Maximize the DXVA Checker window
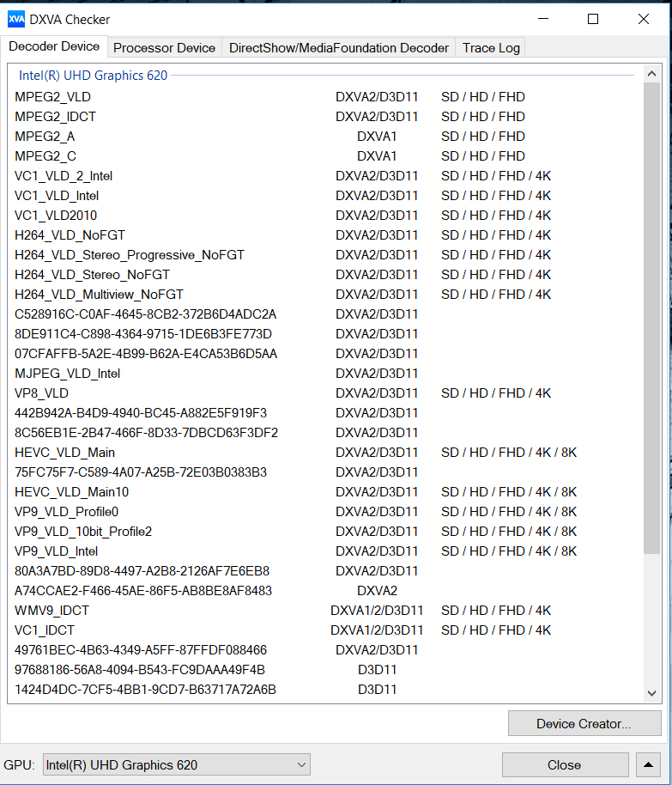The height and width of the screenshot is (785, 672). pos(593,19)
